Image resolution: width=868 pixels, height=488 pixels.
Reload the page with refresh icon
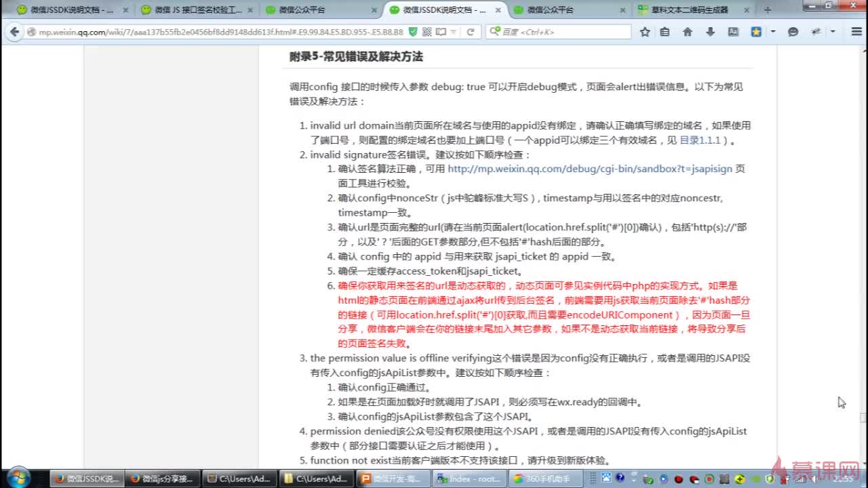[470, 32]
